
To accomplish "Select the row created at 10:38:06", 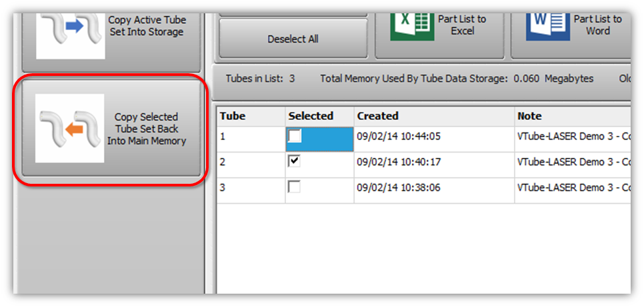I will [399, 188].
